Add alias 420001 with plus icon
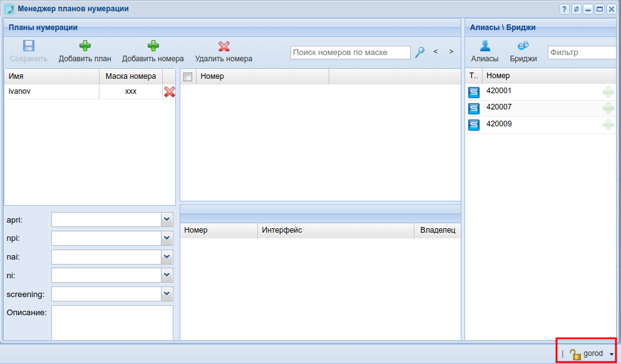Screen dimensions: 621x364 (608, 92)
